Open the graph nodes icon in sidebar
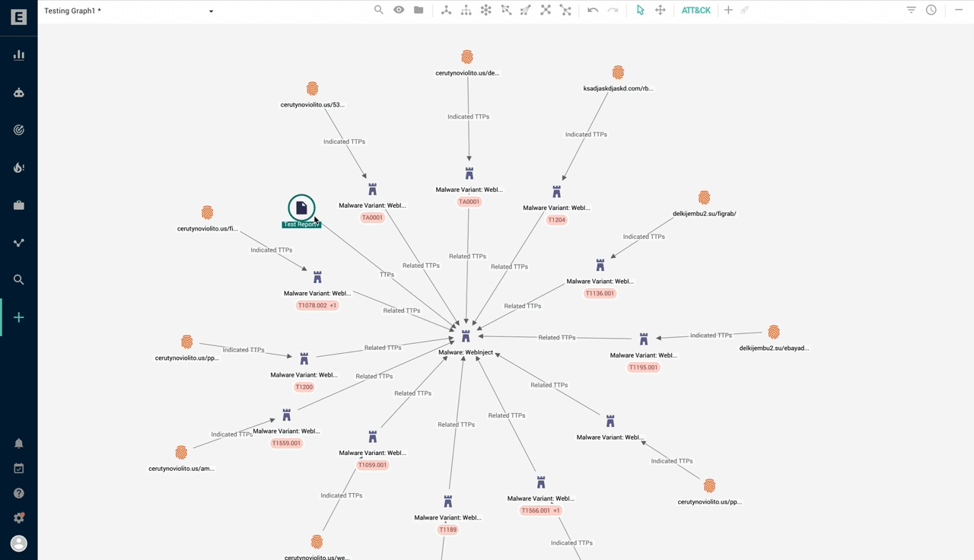 point(19,243)
